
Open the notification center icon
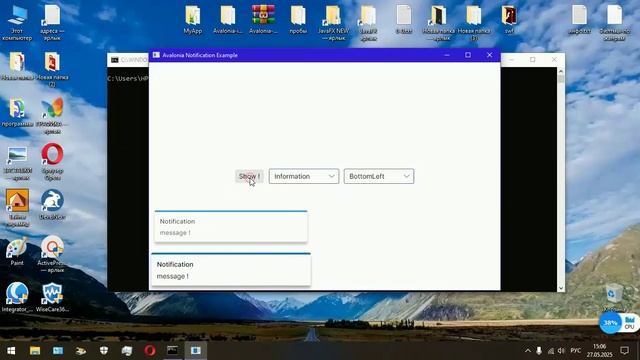[624, 351]
